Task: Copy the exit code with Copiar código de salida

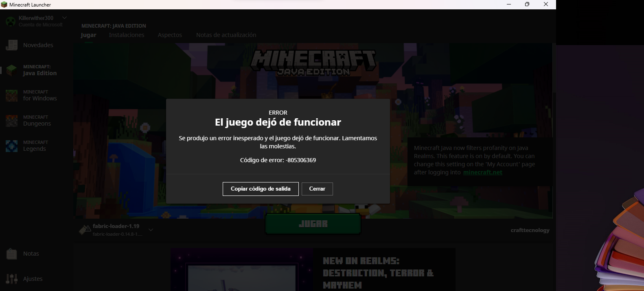Action: [261, 189]
